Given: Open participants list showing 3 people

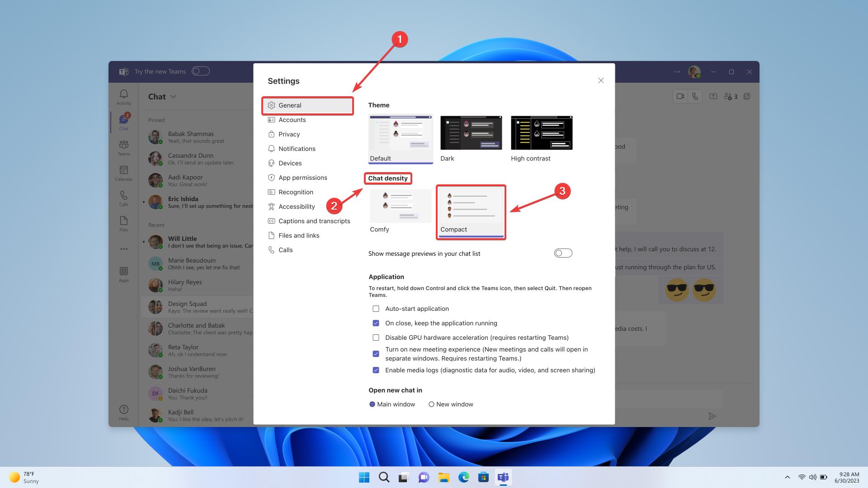Looking at the screenshot, I should click(730, 96).
